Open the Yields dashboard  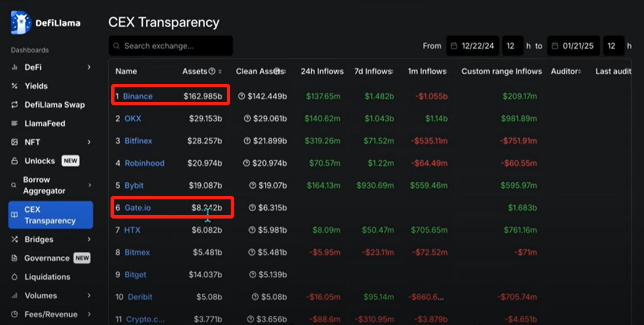(36, 85)
